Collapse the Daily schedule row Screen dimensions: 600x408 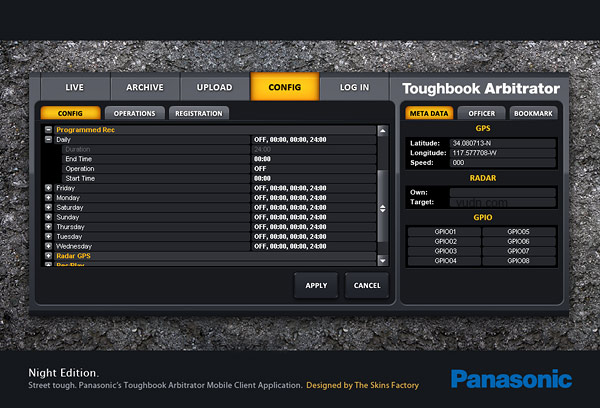coord(48,139)
